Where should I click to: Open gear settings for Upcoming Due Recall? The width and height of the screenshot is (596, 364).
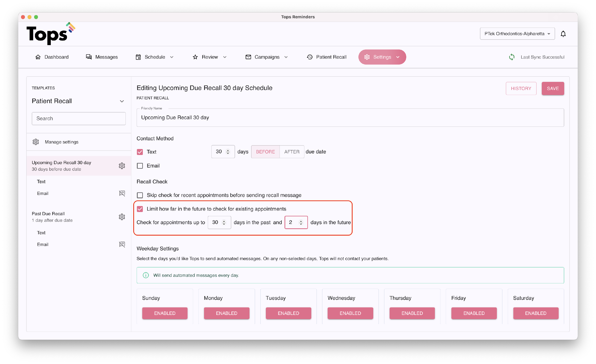coord(122,166)
